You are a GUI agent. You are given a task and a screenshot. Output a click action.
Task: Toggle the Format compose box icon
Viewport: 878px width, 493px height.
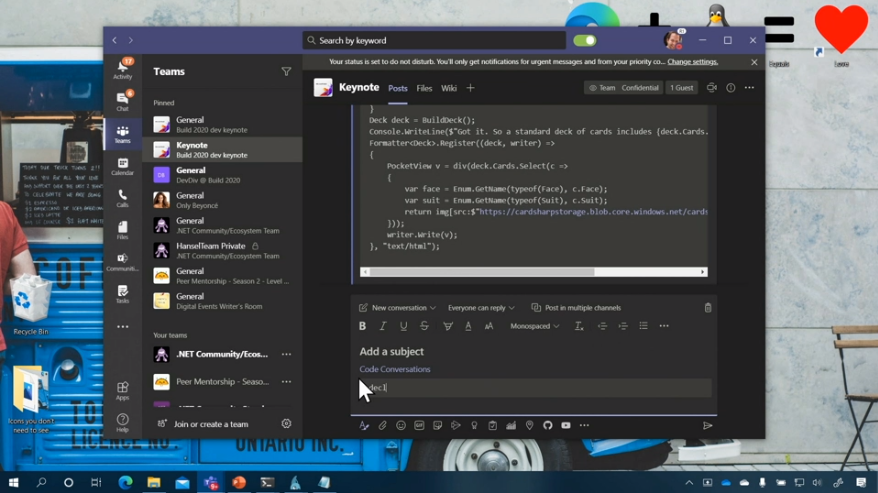coord(364,425)
